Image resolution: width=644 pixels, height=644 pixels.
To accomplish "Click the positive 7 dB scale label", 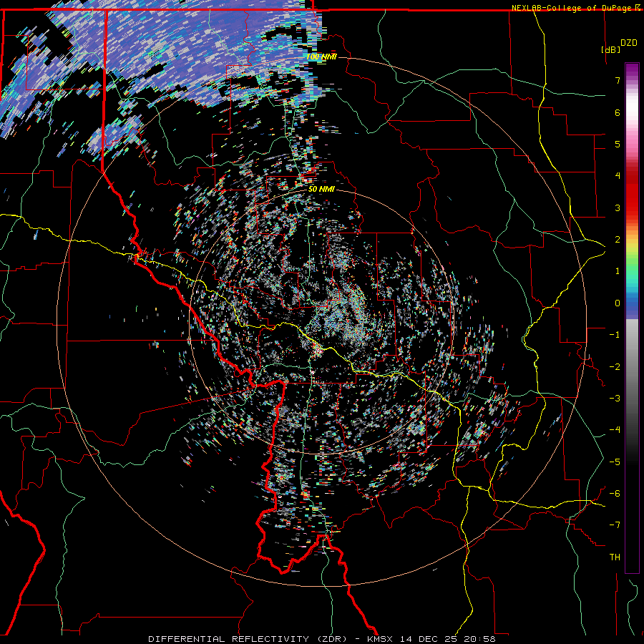I will click(x=618, y=80).
